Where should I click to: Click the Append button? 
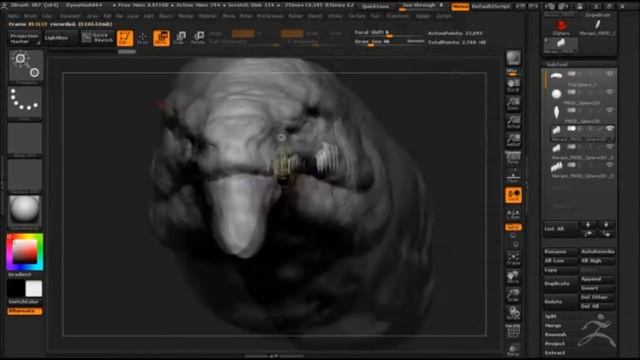(598, 279)
